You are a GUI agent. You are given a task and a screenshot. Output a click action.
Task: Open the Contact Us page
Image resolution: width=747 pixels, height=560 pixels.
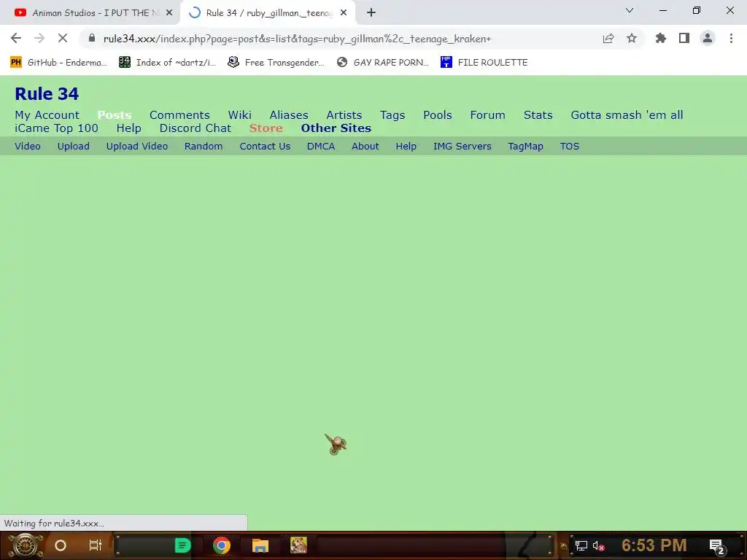pyautogui.click(x=265, y=146)
